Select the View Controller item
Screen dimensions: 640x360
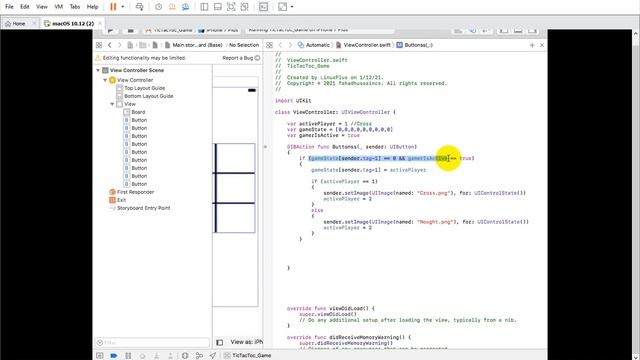(135, 80)
